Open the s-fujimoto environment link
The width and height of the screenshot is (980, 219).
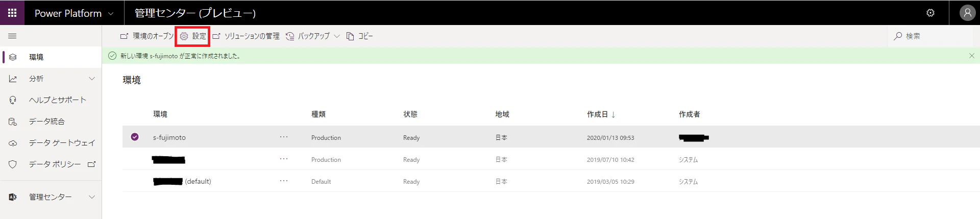[169, 137]
